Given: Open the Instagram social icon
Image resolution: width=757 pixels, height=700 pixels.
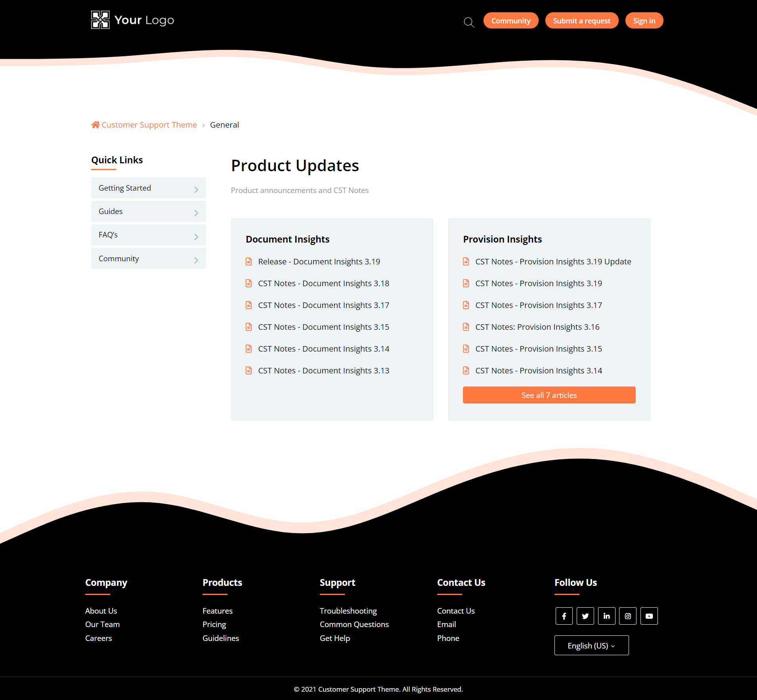Looking at the screenshot, I should (628, 616).
